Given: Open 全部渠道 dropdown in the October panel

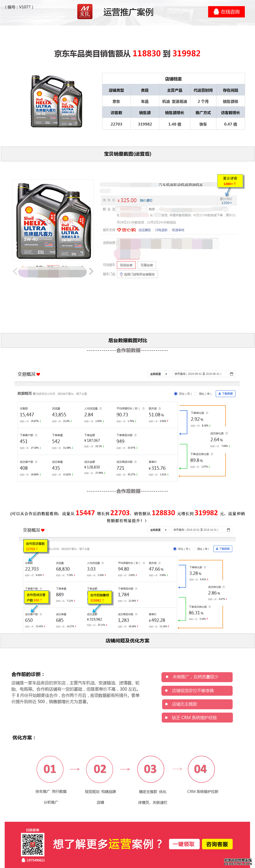Looking at the screenshot, I should tap(158, 530).
